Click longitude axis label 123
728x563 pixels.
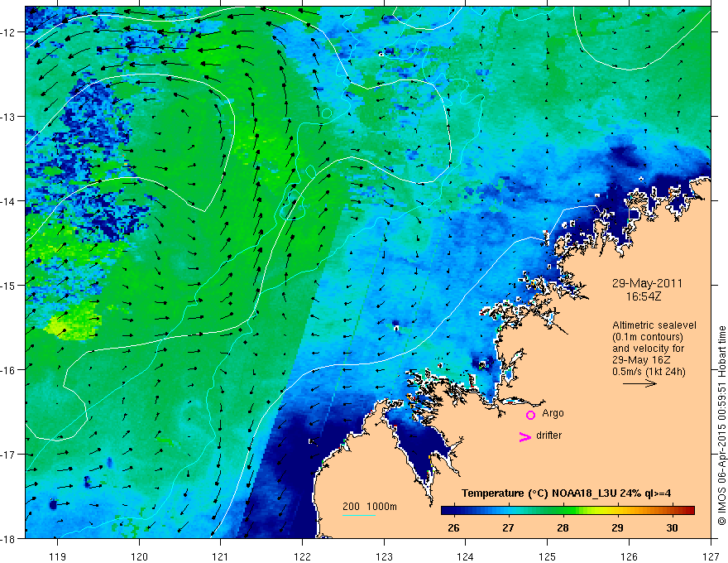click(x=384, y=556)
